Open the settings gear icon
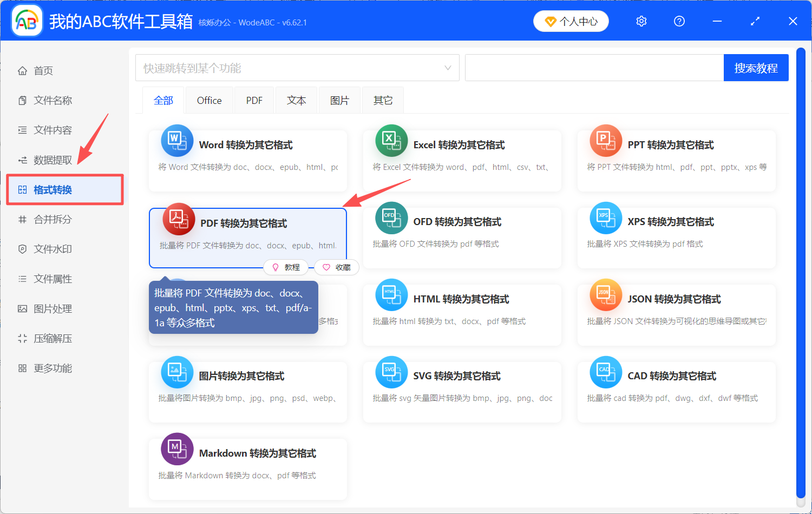The image size is (812, 514). click(x=641, y=21)
